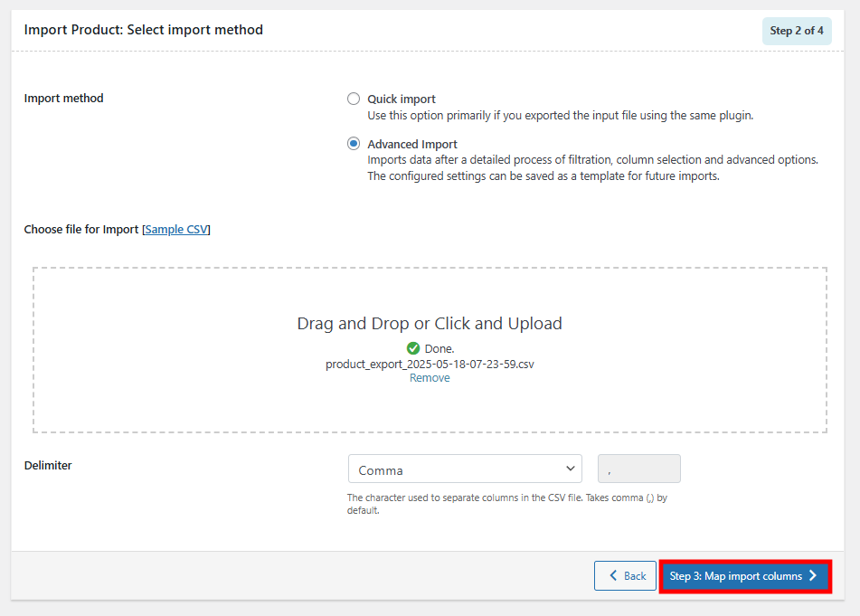Click the Drag and Drop upload heading
Screen dimensions: 860x616
click(430, 323)
